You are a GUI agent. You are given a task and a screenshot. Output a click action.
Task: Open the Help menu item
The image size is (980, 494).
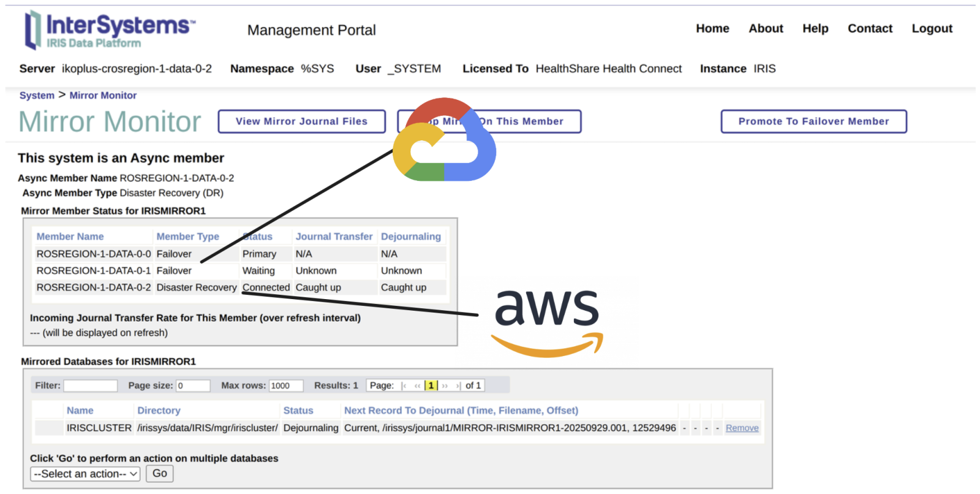815,29
